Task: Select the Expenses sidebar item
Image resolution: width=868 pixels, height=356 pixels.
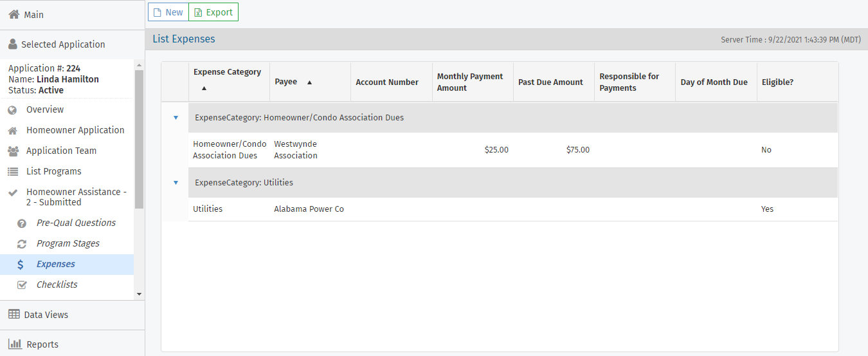Action: 67,265
